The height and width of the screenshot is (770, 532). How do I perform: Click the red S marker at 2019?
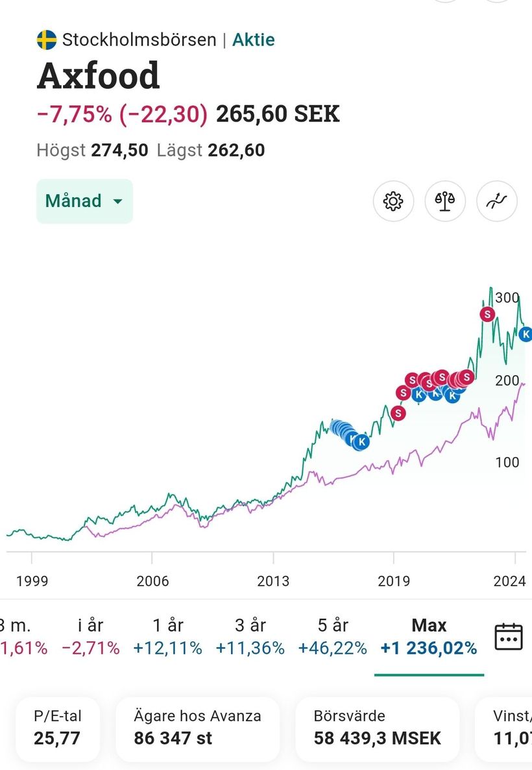(x=398, y=413)
